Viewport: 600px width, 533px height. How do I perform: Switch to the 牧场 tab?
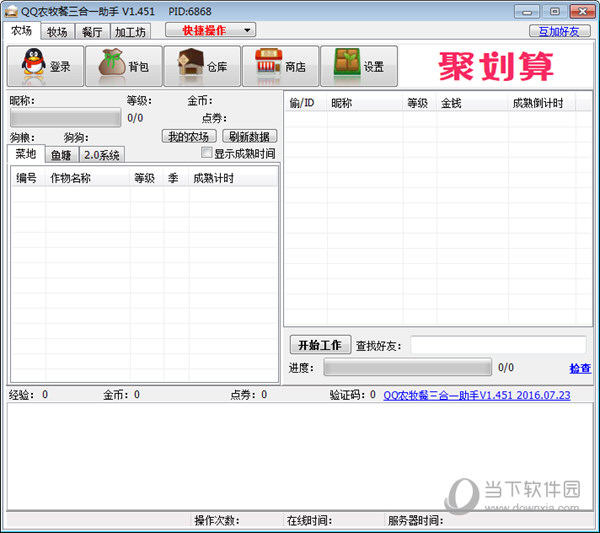[57, 32]
